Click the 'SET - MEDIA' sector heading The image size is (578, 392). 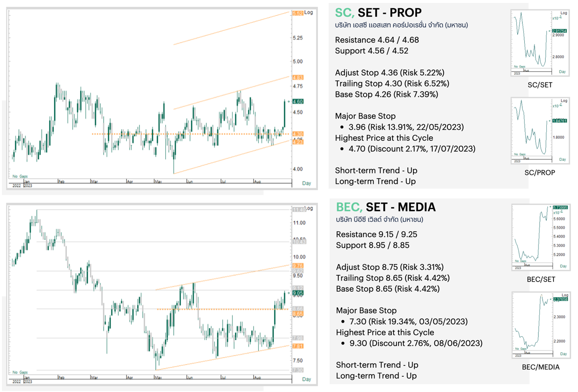pyautogui.click(x=400, y=207)
